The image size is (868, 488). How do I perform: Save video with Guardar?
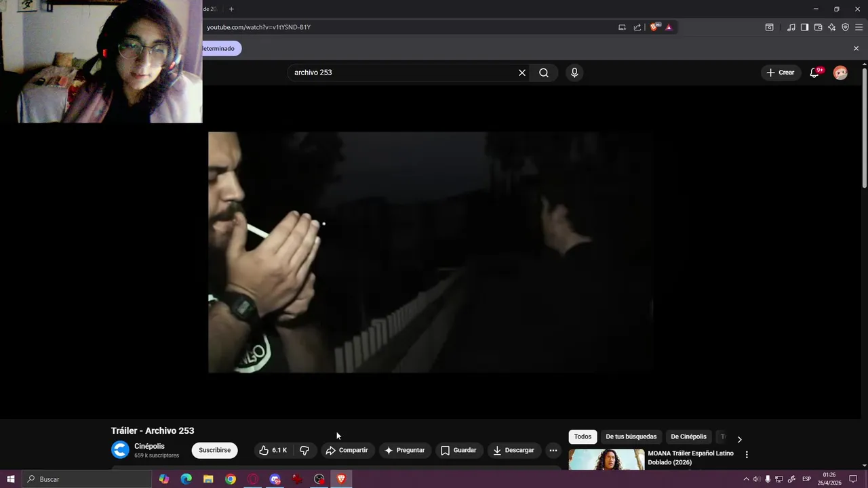(x=458, y=450)
